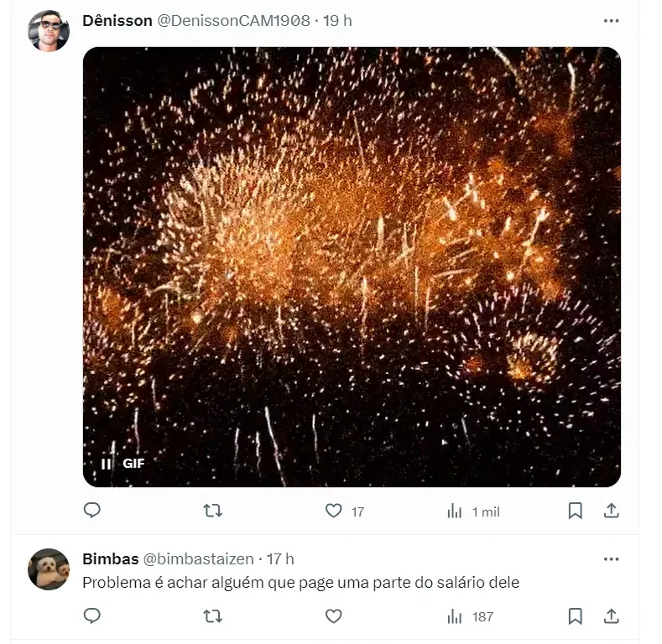
Task: Bookmark Dênisson's fireworks tweet
Action: coord(575,511)
